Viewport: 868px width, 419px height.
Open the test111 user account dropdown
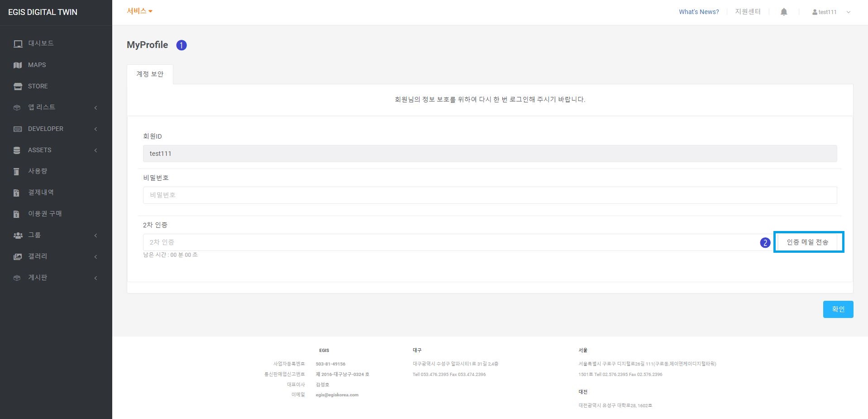click(831, 12)
